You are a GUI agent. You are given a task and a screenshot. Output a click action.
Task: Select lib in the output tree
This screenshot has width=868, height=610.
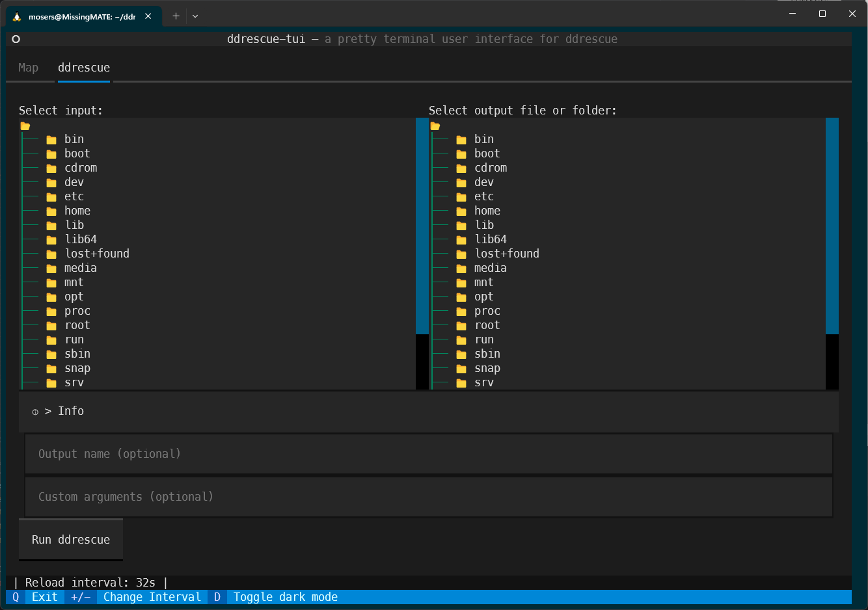point(484,226)
